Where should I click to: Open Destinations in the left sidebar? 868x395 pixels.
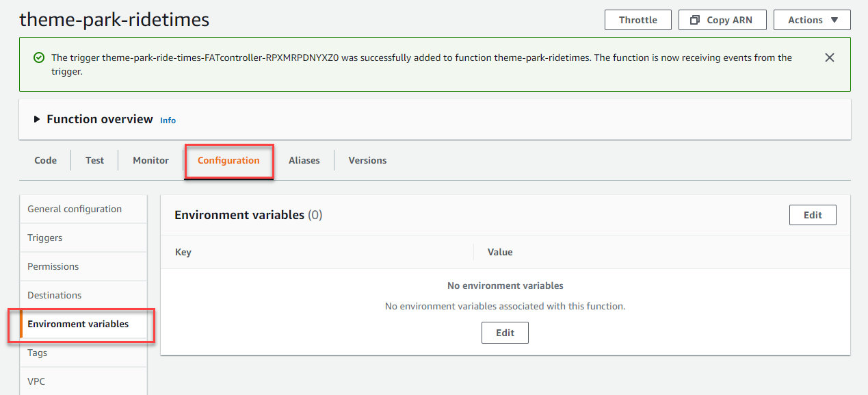[54, 295]
